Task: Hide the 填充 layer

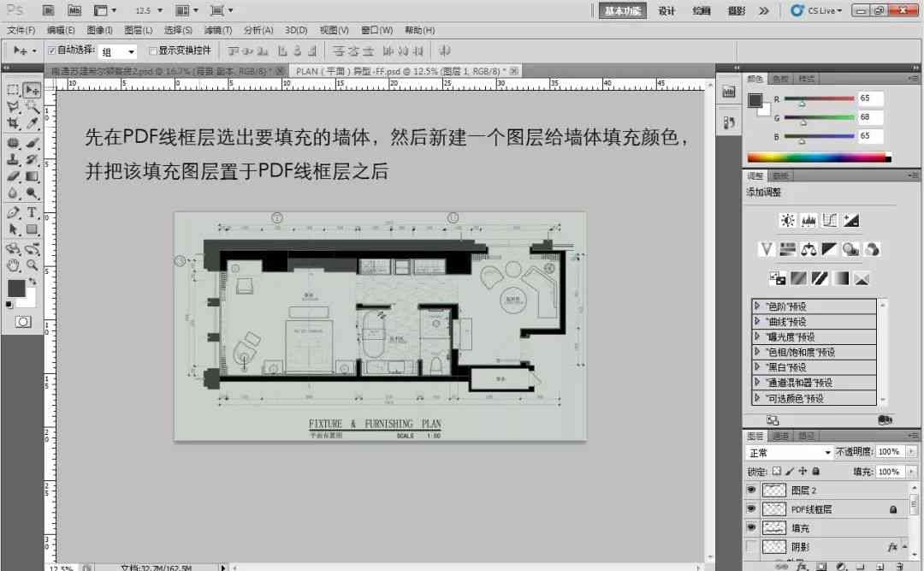Action: click(x=751, y=527)
